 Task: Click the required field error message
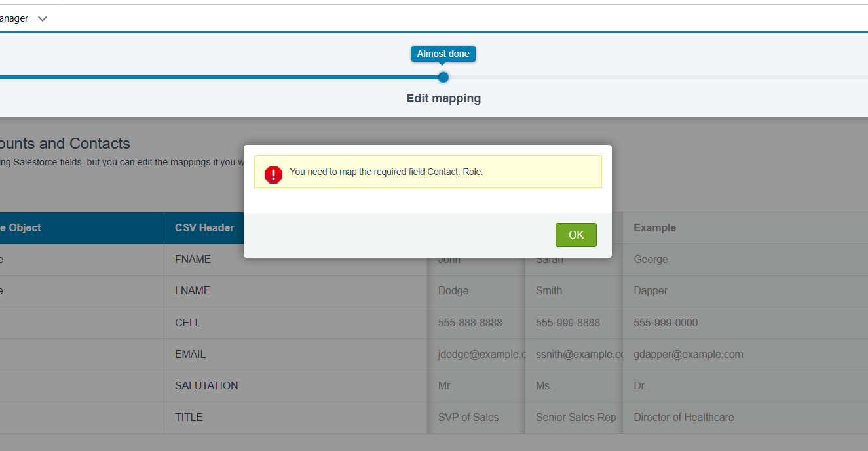pos(387,172)
